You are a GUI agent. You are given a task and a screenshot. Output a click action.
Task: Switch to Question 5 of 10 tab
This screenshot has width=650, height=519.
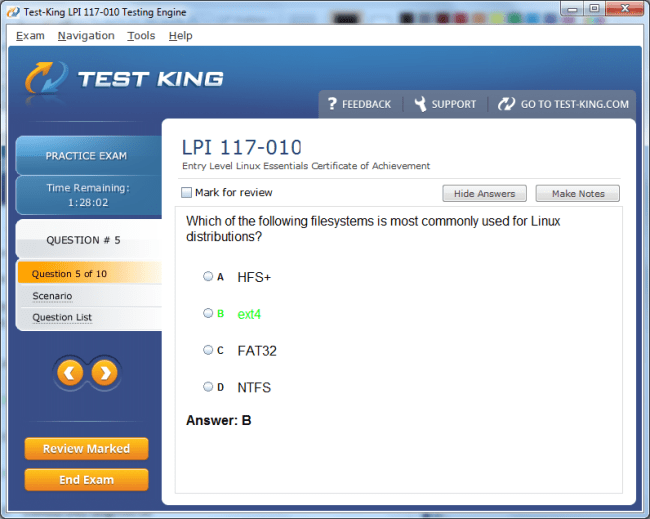point(90,273)
